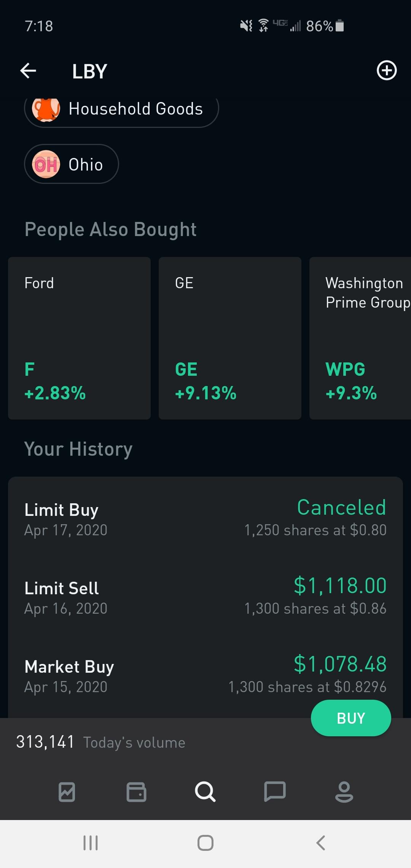View the canceled Limit Buy order

click(x=205, y=519)
